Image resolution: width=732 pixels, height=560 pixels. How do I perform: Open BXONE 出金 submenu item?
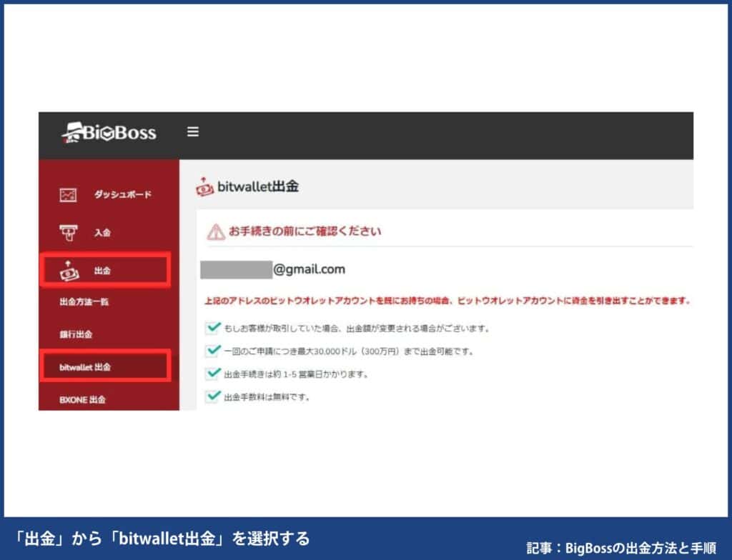pos(83,399)
